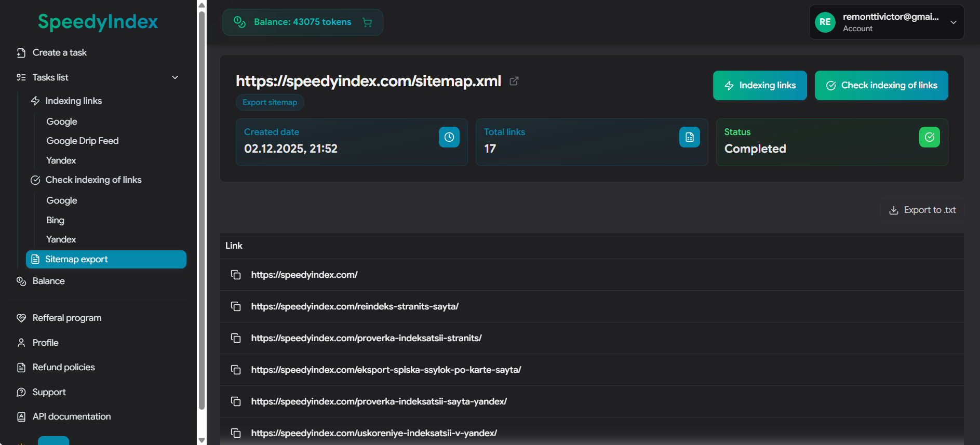The width and height of the screenshot is (980, 445).
Task: Open Yandex under Check indexing of links
Action: pyautogui.click(x=61, y=239)
